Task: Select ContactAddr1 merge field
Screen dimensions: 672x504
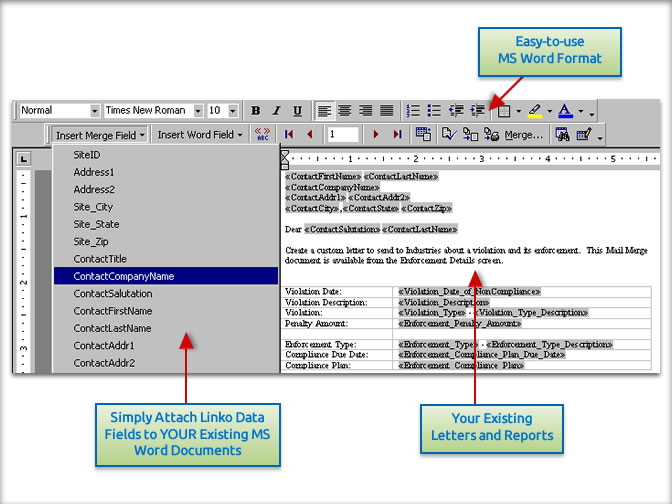Action: pyautogui.click(x=166, y=345)
